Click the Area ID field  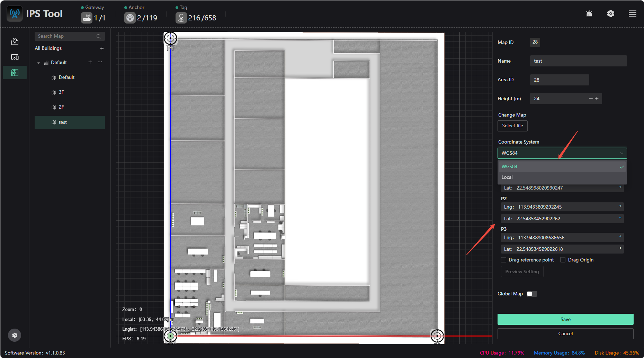pos(560,80)
